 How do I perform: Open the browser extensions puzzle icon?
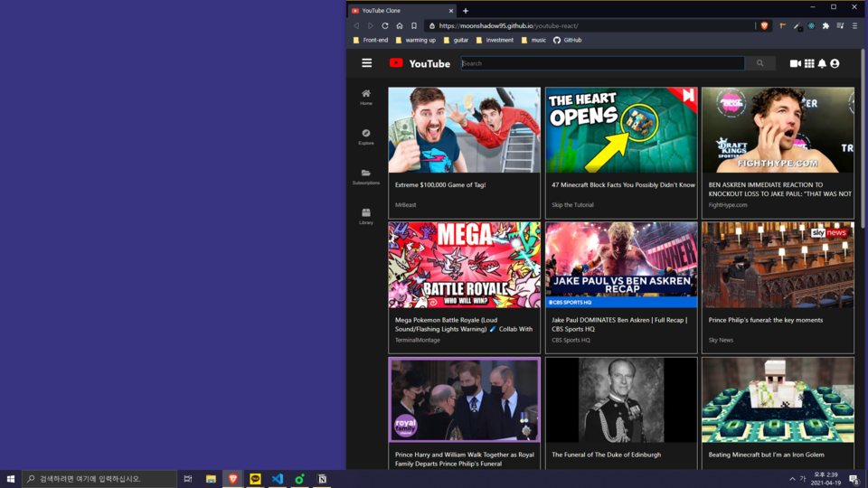tap(826, 25)
